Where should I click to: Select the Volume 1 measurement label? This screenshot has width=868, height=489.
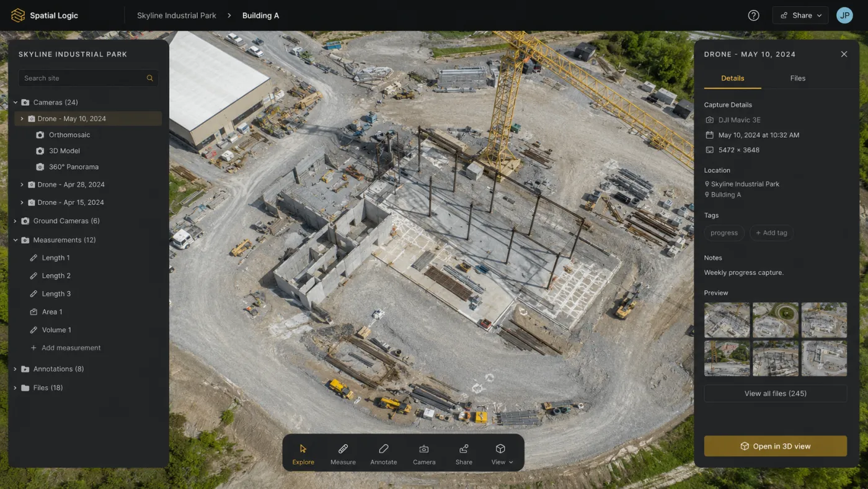[x=56, y=330]
